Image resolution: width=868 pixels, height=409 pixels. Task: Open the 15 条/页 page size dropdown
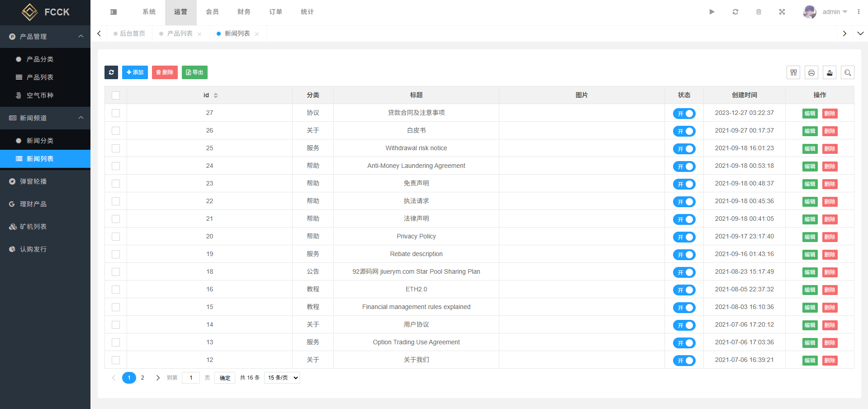[282, 378]
